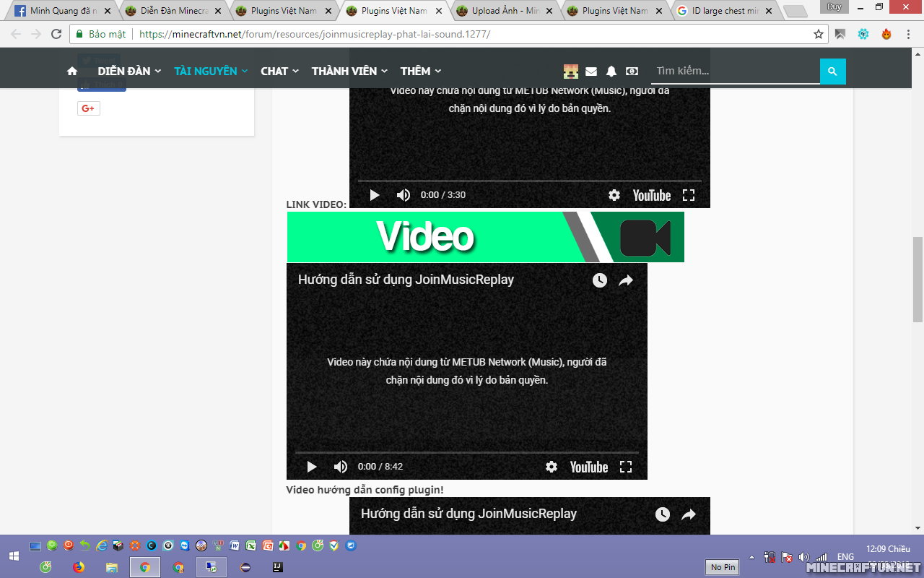Open the inbox envelope icon
924x578 pixels.
(x=591, y=71)
